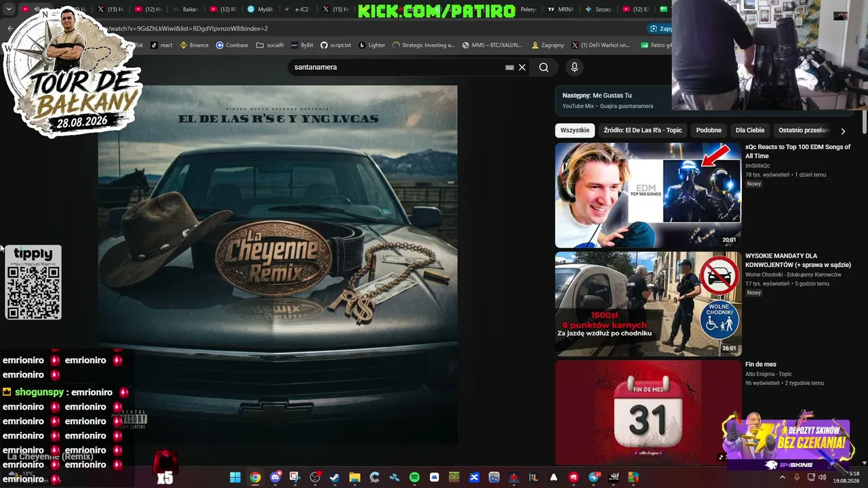The height and width of the screenshot is (488, 868).
Task: Open the Binance bookmark
Action: tap(195, 45)
